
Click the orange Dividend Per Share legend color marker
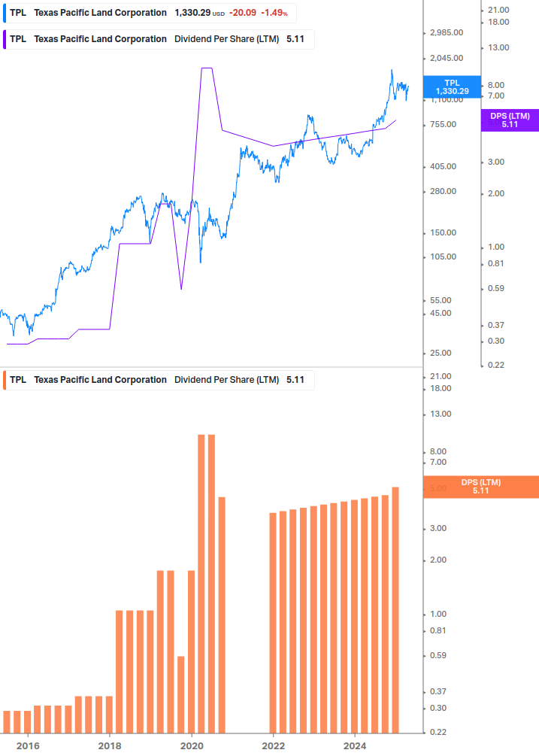click(x=5, y=380)
